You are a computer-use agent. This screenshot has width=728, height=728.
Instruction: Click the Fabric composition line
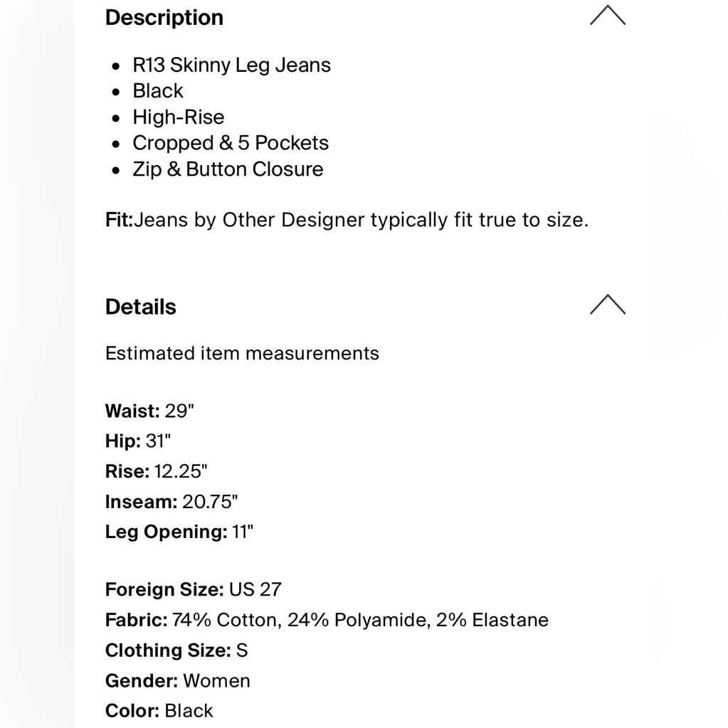coord(327,620)
